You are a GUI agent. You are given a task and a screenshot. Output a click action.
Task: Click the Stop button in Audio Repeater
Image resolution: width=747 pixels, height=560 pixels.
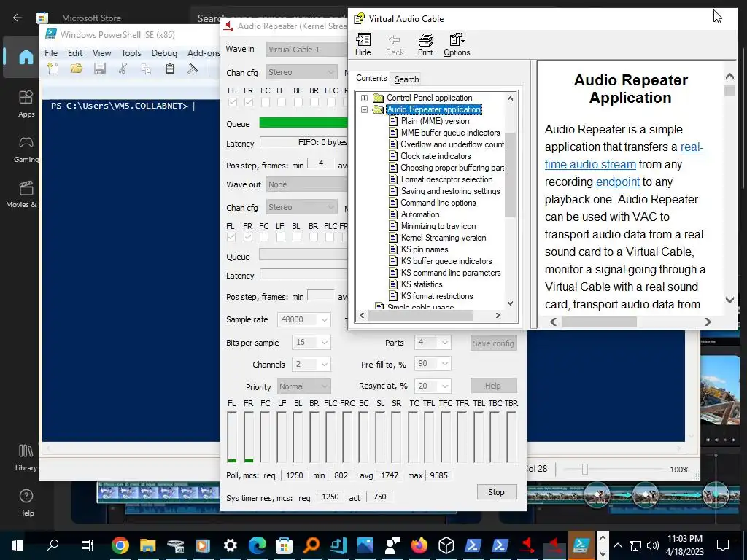[496, 492]
